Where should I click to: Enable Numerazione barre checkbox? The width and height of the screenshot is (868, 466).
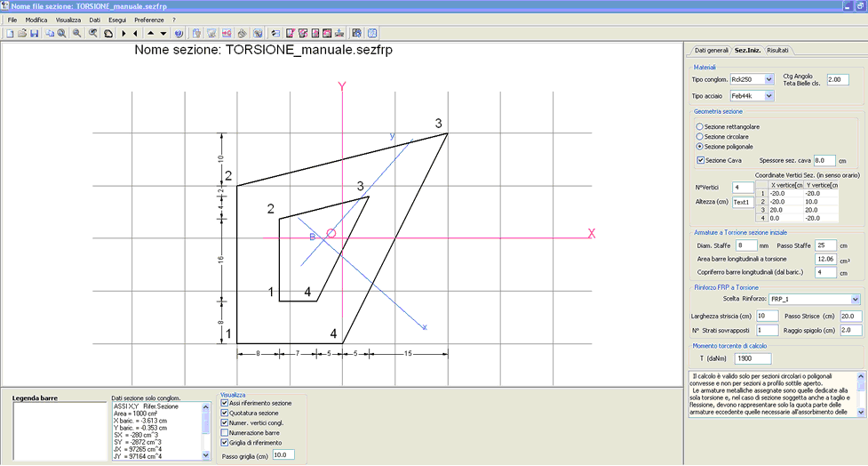click(x=224, y=433)
